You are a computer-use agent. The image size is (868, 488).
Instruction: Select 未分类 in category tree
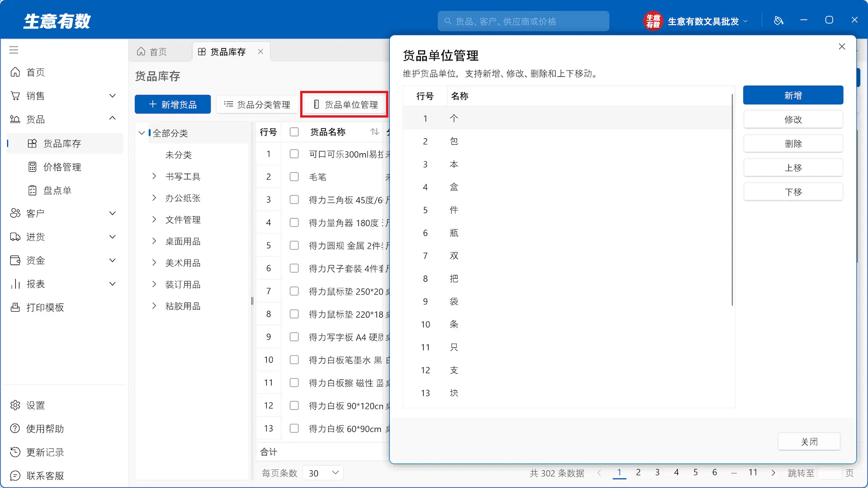[x=179, y=155]
